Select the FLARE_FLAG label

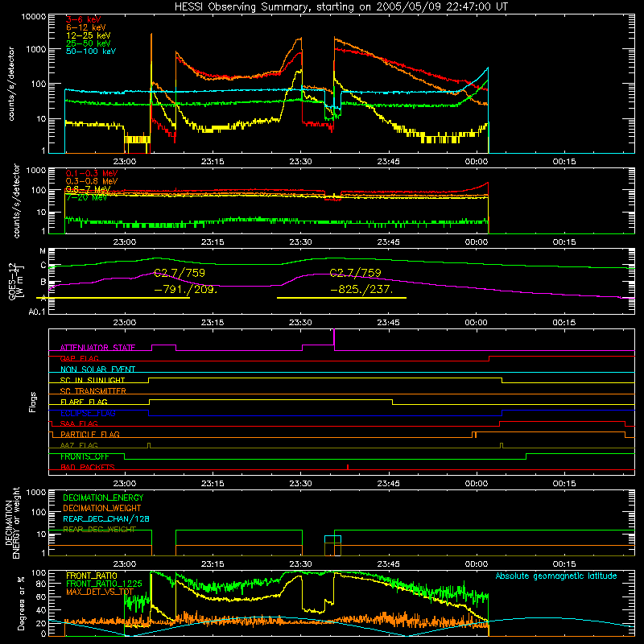[x=84, y=402]
